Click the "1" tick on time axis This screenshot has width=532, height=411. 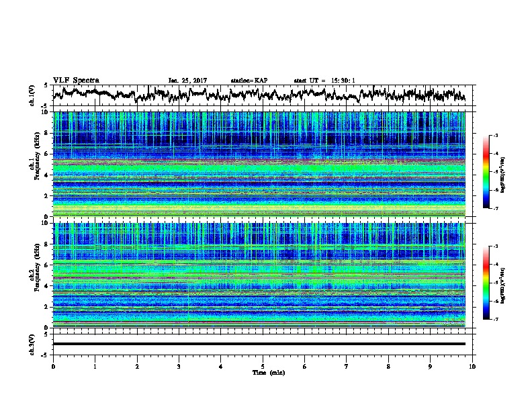(x=95, y=367)
